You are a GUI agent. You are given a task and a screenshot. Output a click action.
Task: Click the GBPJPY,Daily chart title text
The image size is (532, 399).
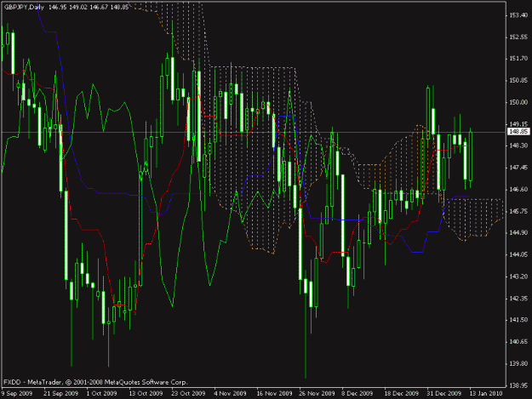pos(24,7)
